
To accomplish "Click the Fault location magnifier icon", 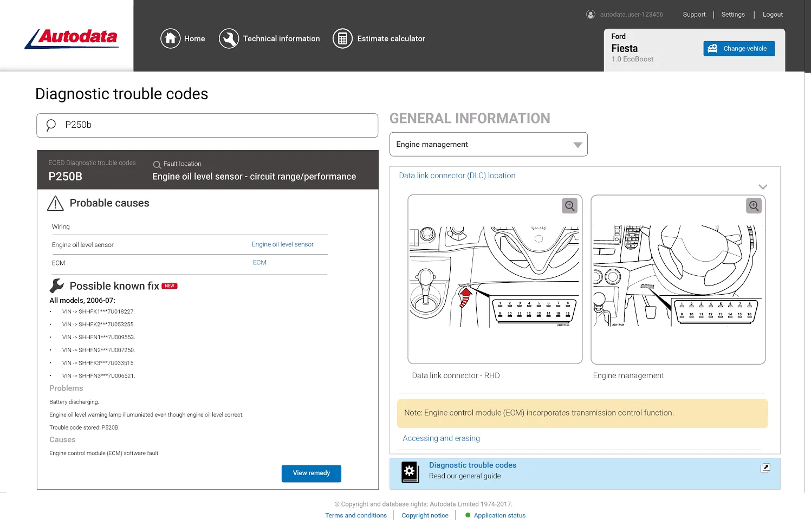I will point(157,165).
